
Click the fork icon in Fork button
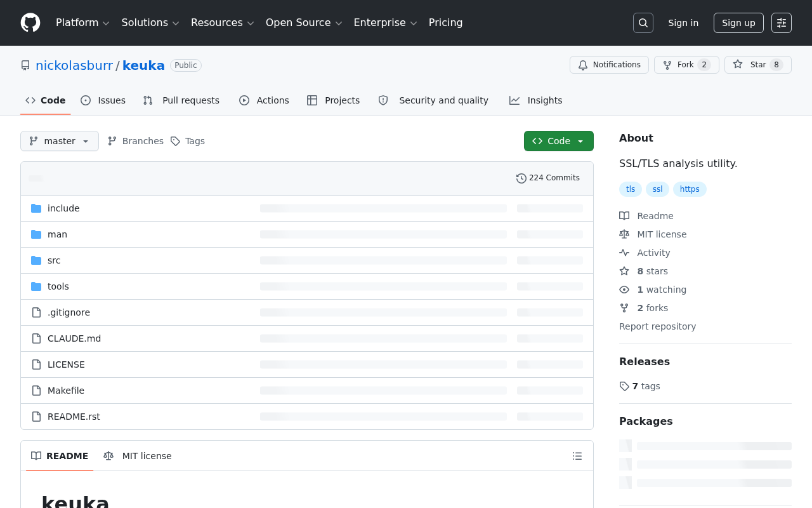[667, 65]
